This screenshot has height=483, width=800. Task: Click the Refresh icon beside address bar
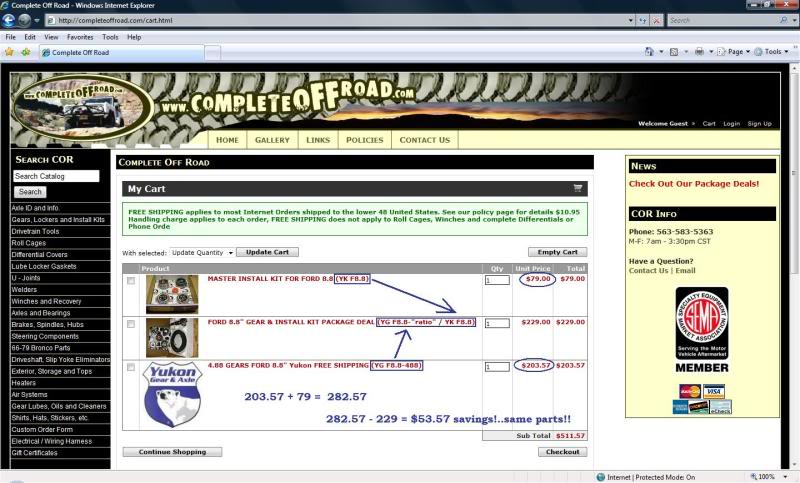pyautogui.click(x=643, y=20)
